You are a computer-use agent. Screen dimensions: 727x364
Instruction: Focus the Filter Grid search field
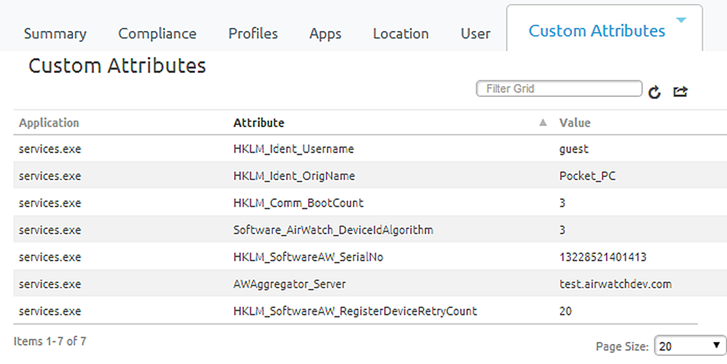point(559,89)
